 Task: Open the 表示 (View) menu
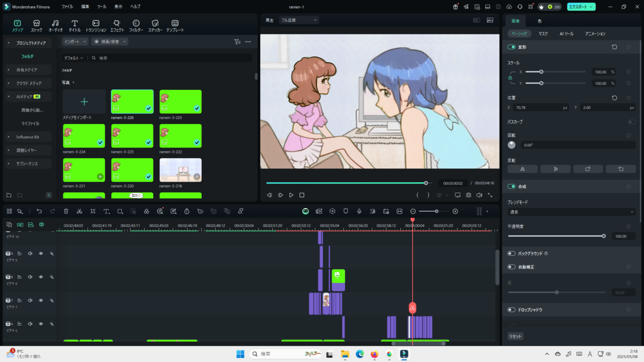click(x=118, y=6)
